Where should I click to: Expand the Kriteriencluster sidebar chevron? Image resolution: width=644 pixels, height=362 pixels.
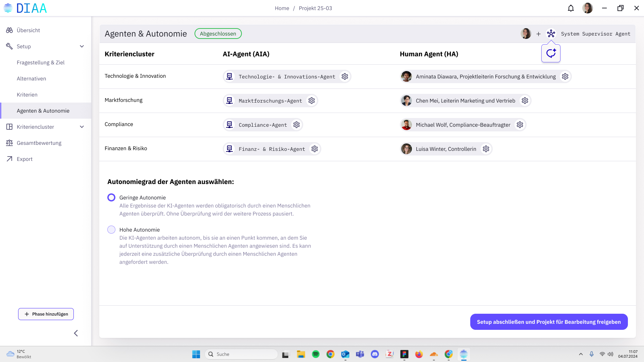coord(82,127)
